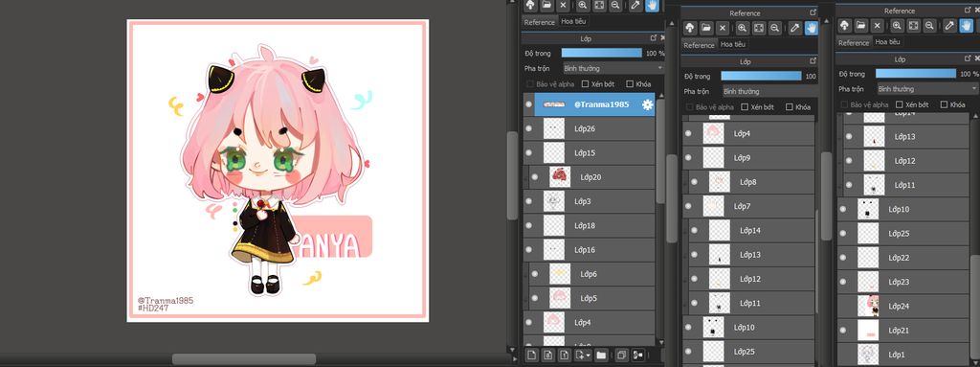Select the Lớp21 layer row
Screen dimensions: 980x367
pos(902,330)
